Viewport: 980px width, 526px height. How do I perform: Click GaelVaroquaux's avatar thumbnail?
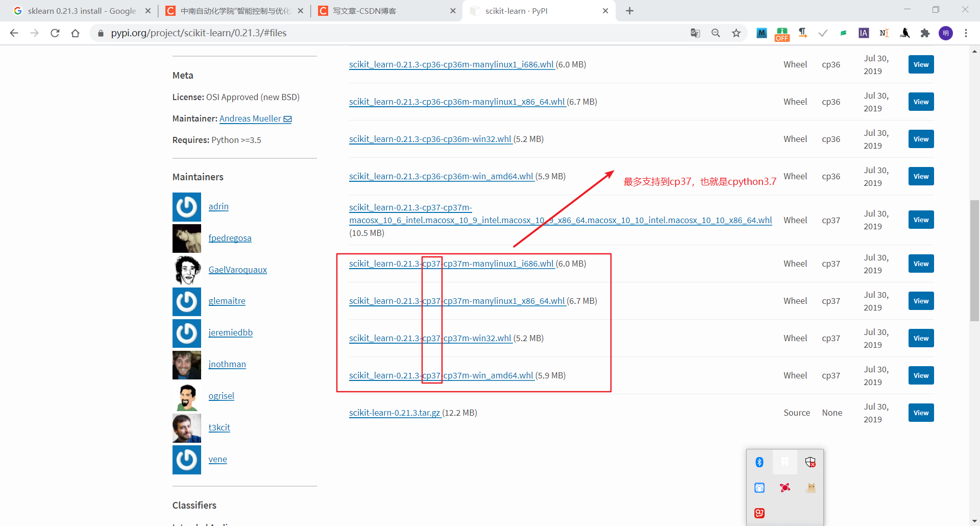click(x=187, y=270)
